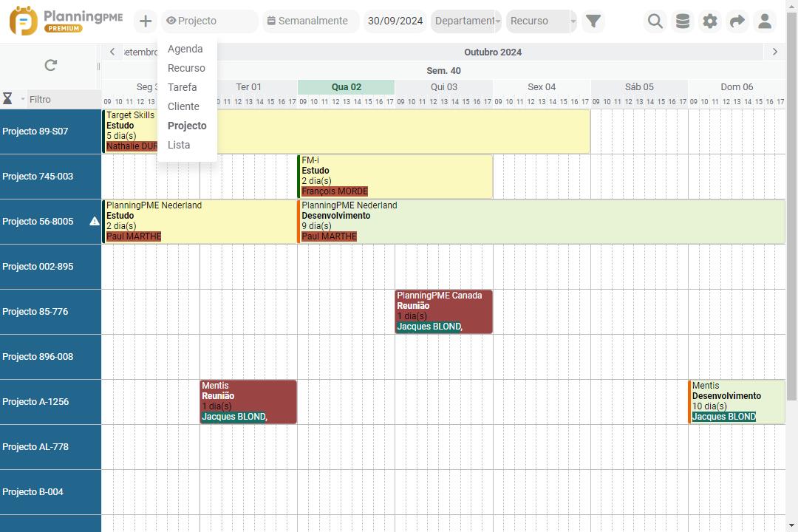Open the Semanalmente period selector
798x532 pixels.
point(310,21)
